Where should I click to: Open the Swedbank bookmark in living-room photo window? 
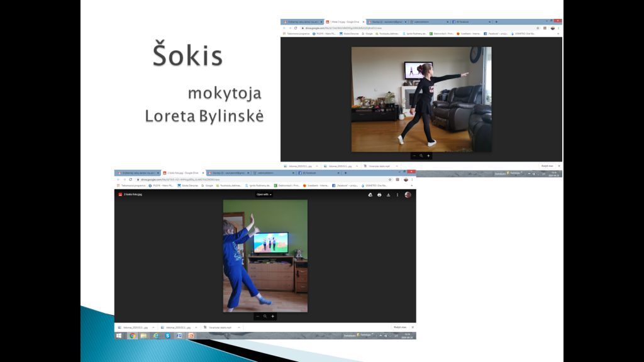pyautogui.click(x=468, y=34)
